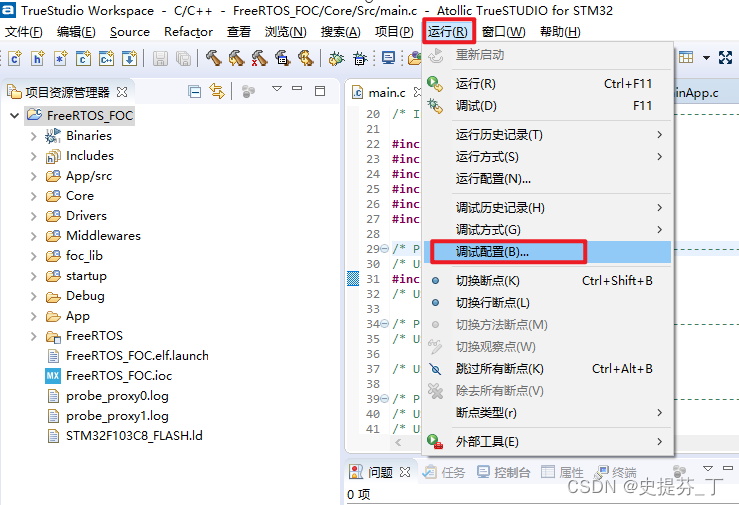Open debug configuration bug icon

(360, 58)
